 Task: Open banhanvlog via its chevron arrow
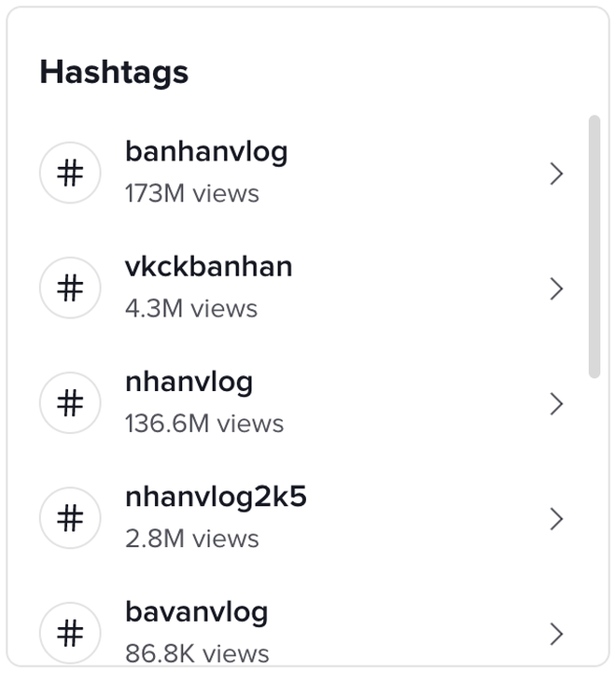tap(556, 174)
